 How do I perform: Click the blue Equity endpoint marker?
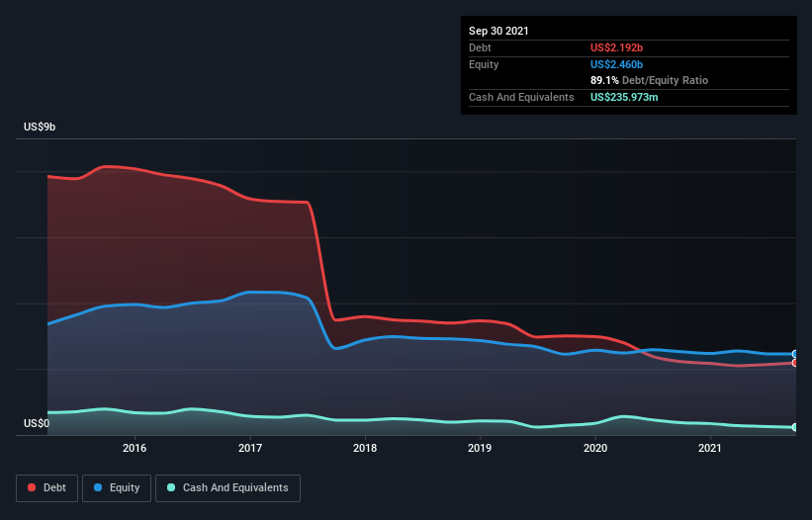(795, 354)
